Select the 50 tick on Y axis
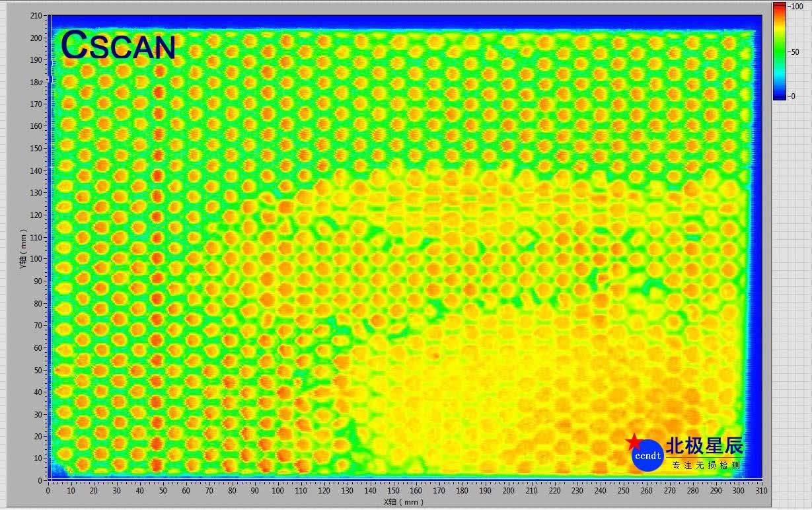Image resolution: width=812 pixels, height=510 pixels. pyautogui.click(x=40, y=369)
